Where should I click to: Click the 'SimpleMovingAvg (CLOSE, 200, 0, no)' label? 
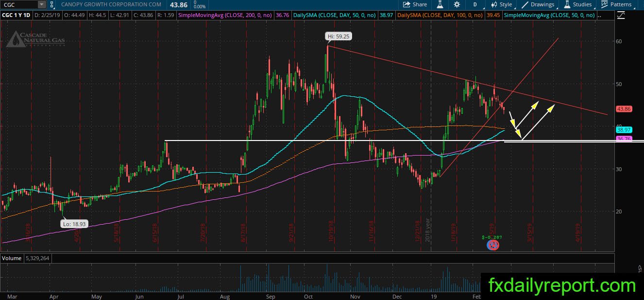tap(226, 16)
